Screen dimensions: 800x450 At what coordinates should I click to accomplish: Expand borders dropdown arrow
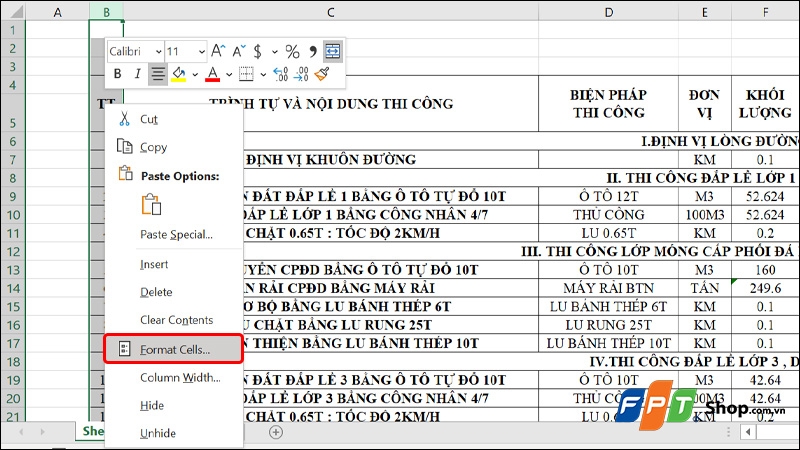pos(263,74)
